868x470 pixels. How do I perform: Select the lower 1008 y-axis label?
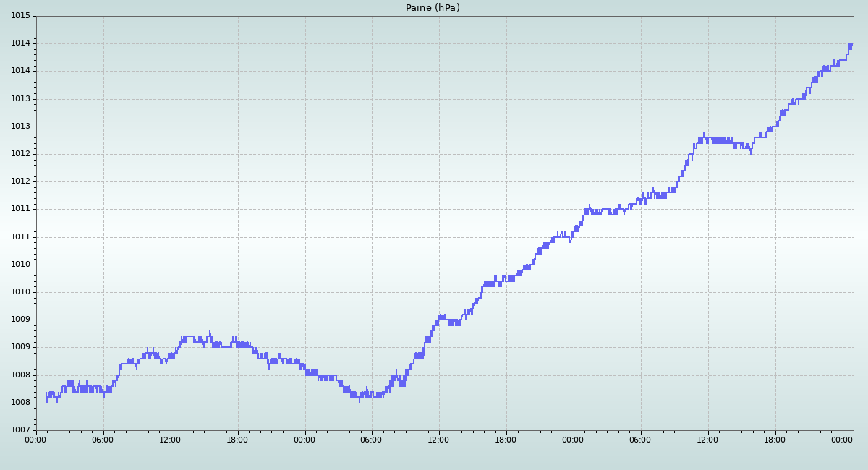point(20,403)
